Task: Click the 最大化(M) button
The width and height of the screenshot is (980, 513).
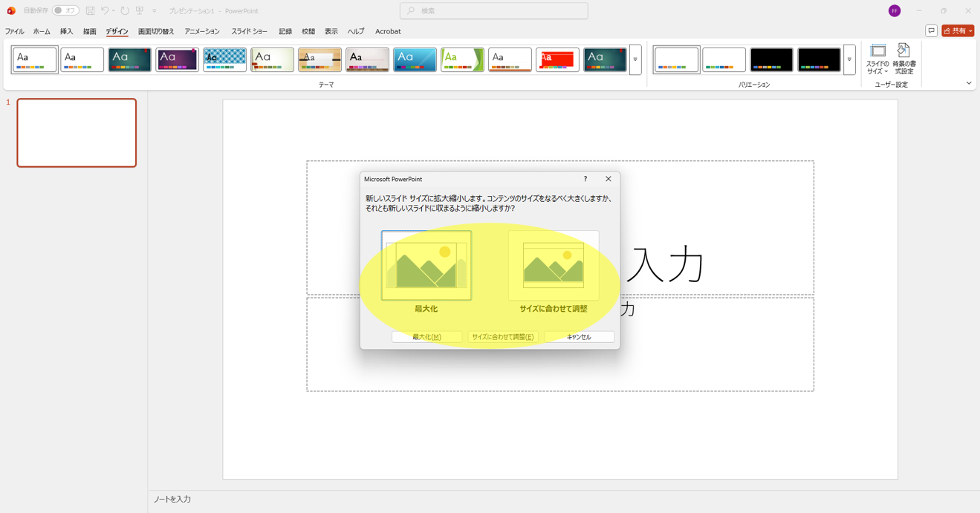Action: click(x=426, y=337)
